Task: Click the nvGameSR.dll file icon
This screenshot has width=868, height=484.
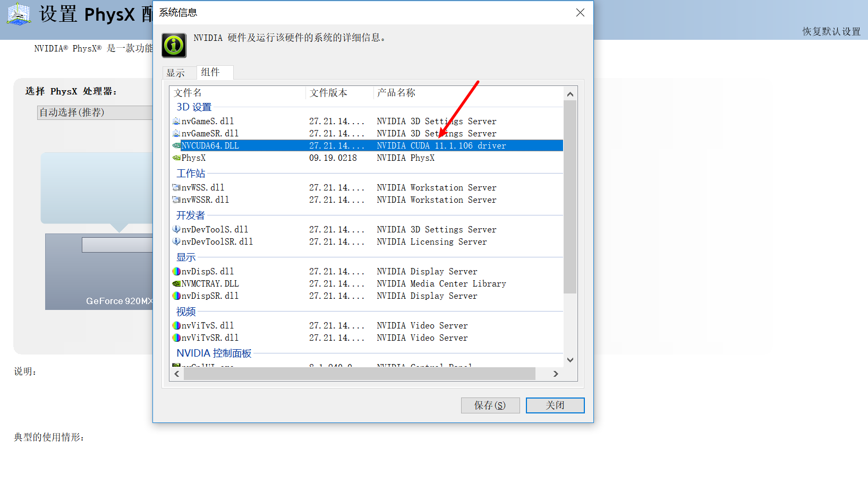Action: (176, 133)
